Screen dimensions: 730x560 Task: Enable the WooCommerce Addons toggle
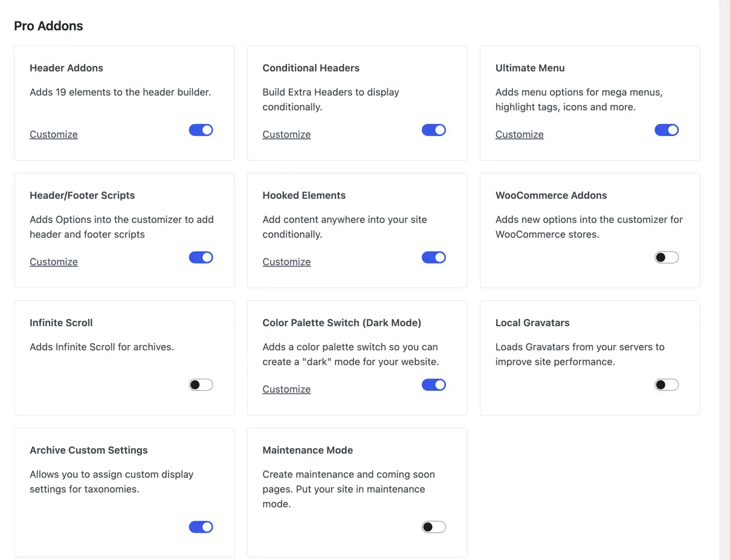click(667, 257)
